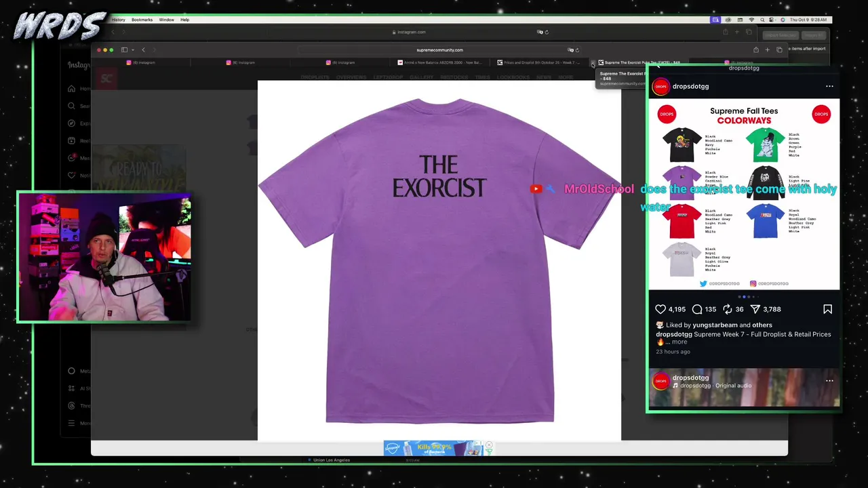Open Wi-Fi status in the menu bar

coord(751,20)
